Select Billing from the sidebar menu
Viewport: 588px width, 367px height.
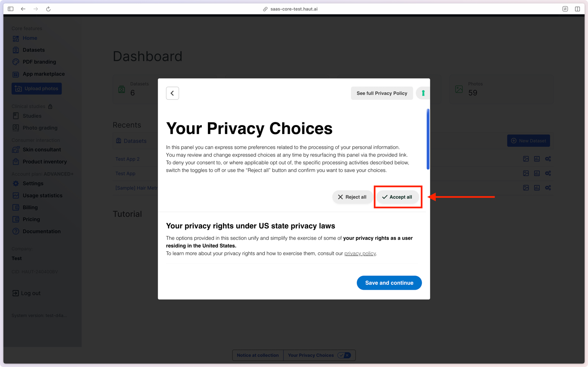coord(30,207)
